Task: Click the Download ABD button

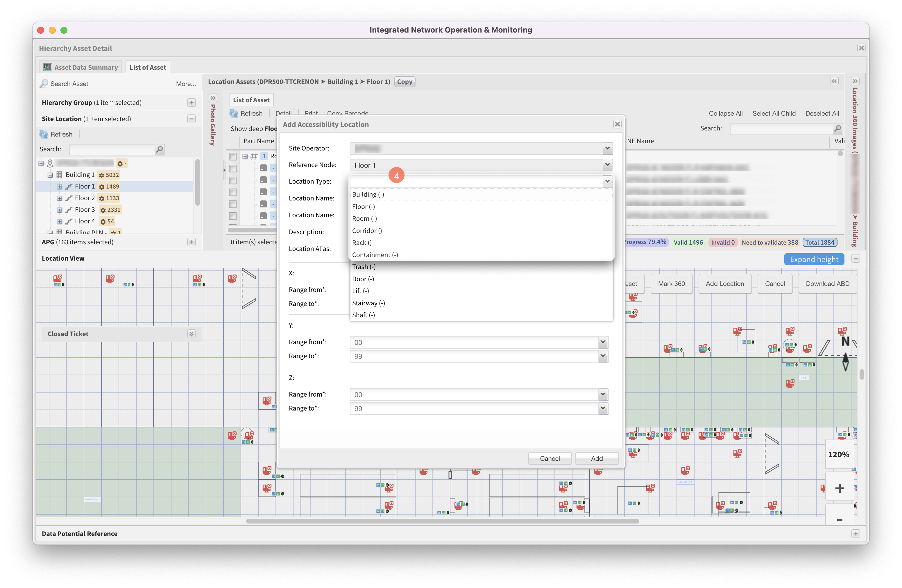Action: click(827, 284)
